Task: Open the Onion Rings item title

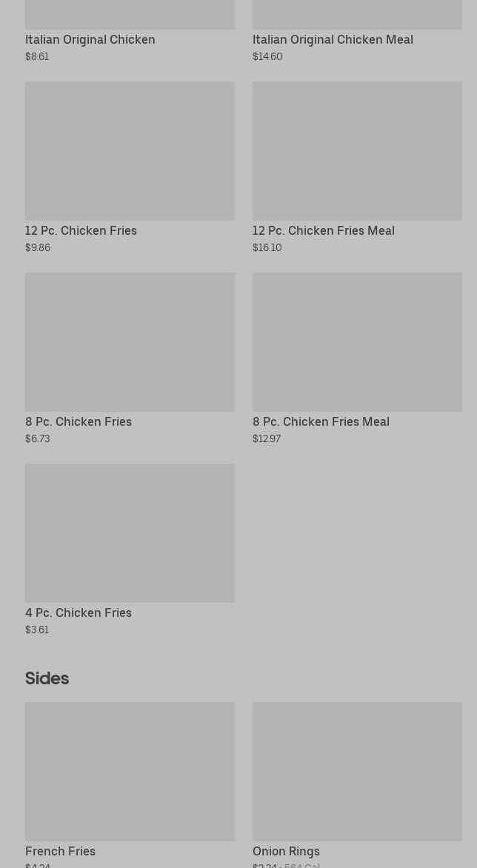Action: 286,851
